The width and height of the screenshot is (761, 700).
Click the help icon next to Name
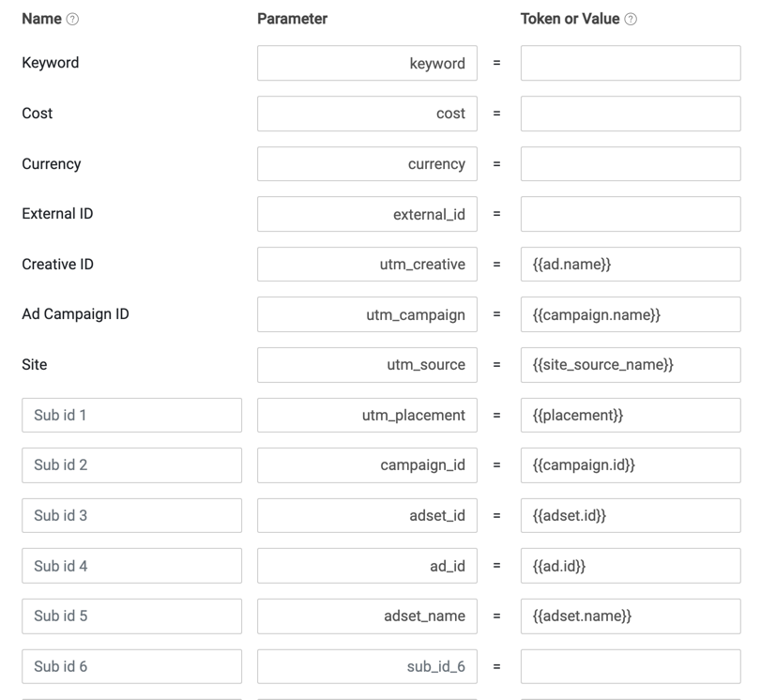[72, 19]
